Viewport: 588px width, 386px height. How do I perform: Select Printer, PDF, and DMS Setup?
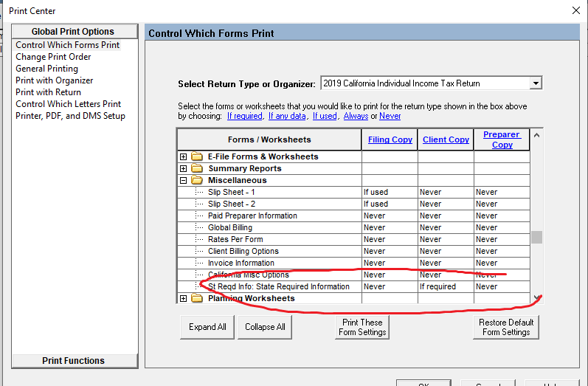pyautogui.click(x=70, y=116)
